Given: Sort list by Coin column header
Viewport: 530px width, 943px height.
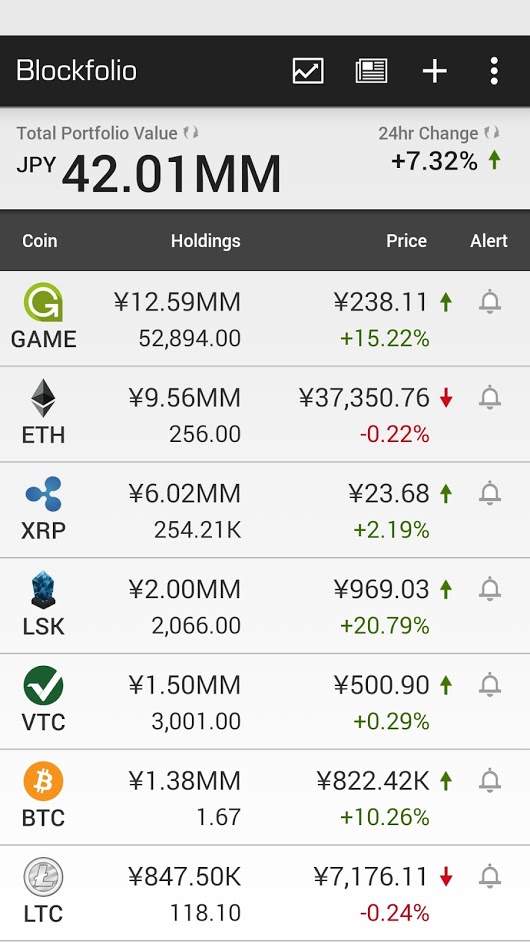Looking at the screenshot, I should click(x=40, y=241).
